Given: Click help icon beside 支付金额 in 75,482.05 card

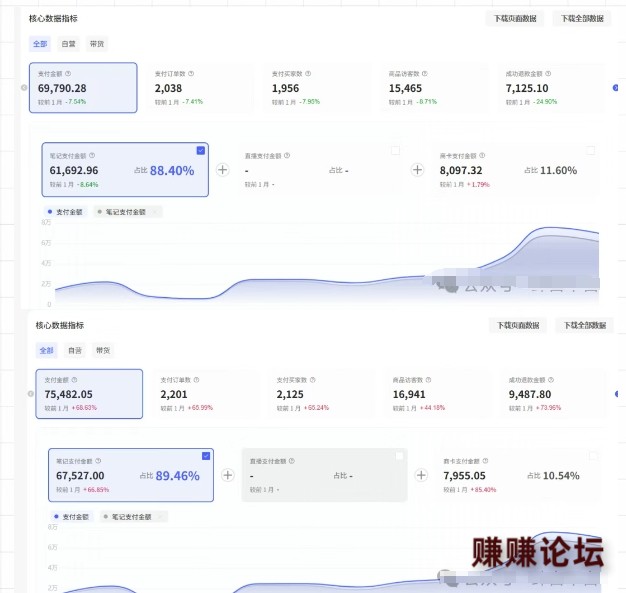Looking at the screenshot, I should (x=75, y=380).
